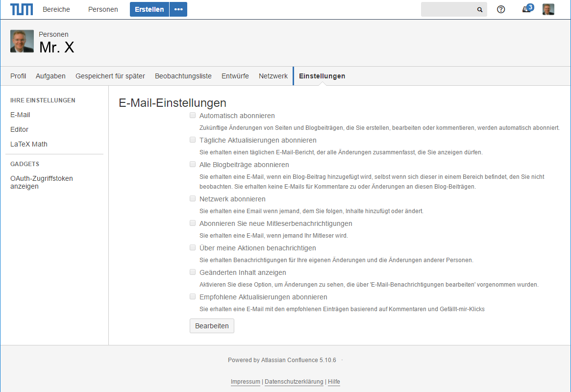Viewport: 571px width, 392px height.
Task: Open the Bereiche menu
Action: pos(56,9)
